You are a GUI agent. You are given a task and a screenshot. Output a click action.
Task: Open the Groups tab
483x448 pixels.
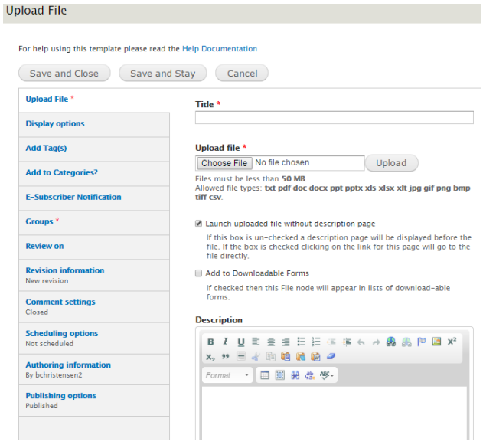(x=94, y=223)
